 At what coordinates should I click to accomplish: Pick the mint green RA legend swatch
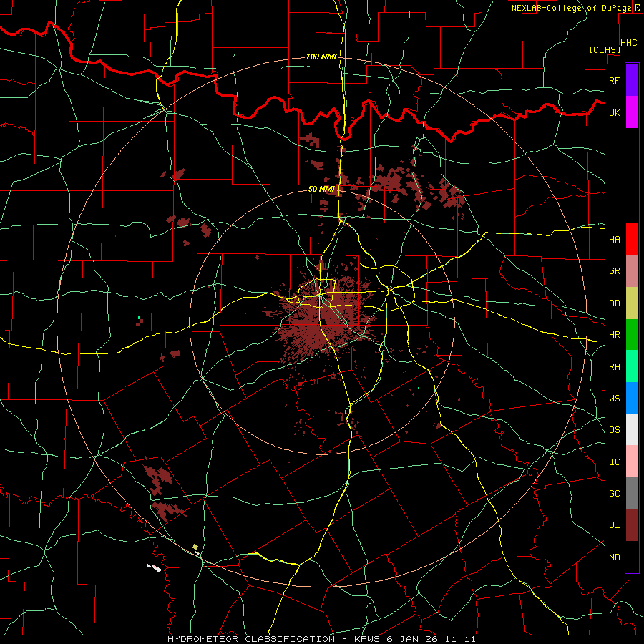pos(632,366)
